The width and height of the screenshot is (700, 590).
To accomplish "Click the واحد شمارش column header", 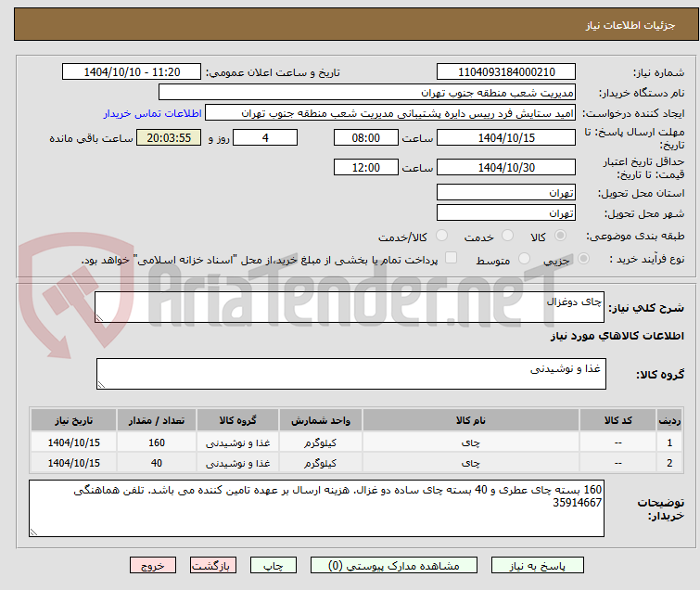I will 321,420.
